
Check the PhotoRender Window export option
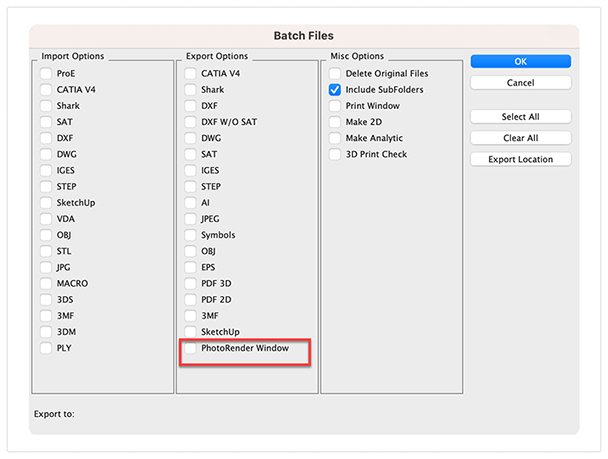click(190, 348)
